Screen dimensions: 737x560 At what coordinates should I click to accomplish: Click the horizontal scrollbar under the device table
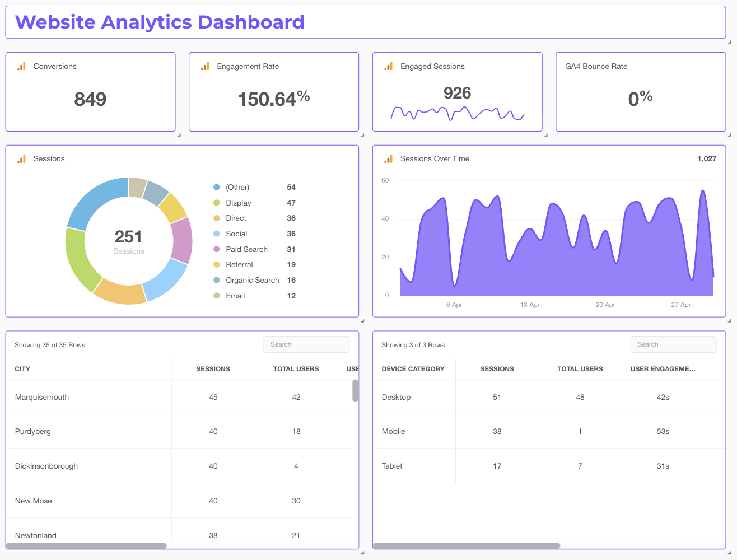pyautogui.click(x=467, y=545)
